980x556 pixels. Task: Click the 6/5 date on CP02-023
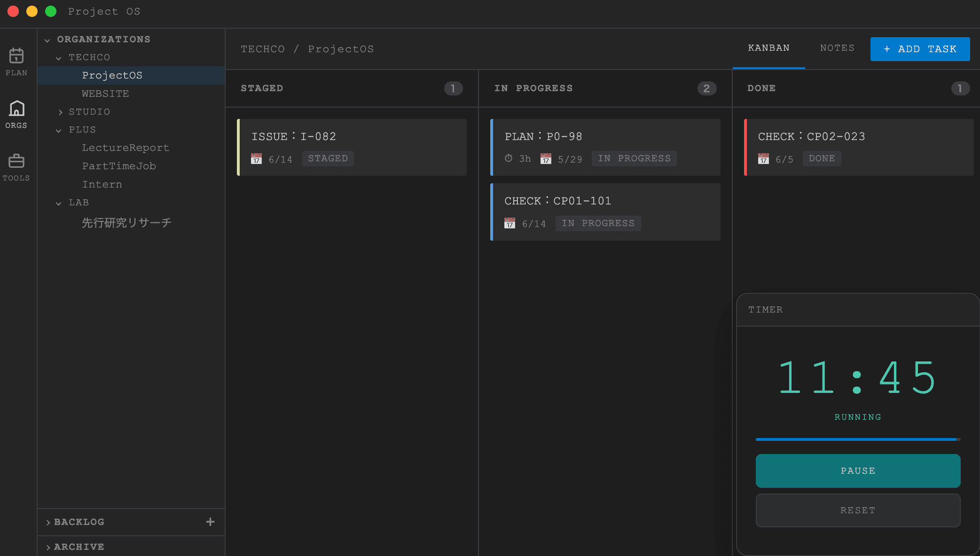tap(784, 159)
